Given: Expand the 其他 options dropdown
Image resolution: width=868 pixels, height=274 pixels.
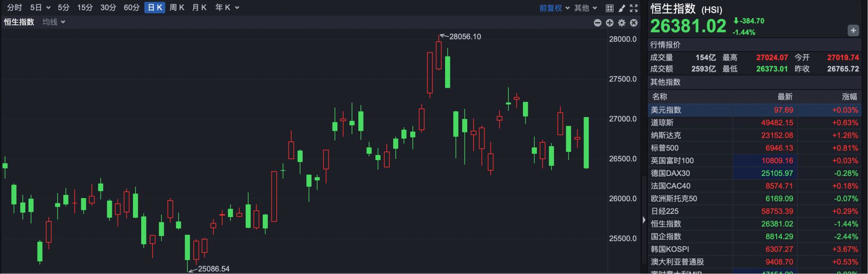Looking at the screenshot, I should 585,8.
